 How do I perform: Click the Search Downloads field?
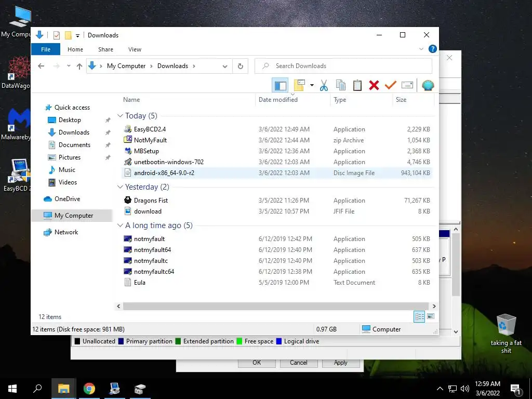coord(343,66)
